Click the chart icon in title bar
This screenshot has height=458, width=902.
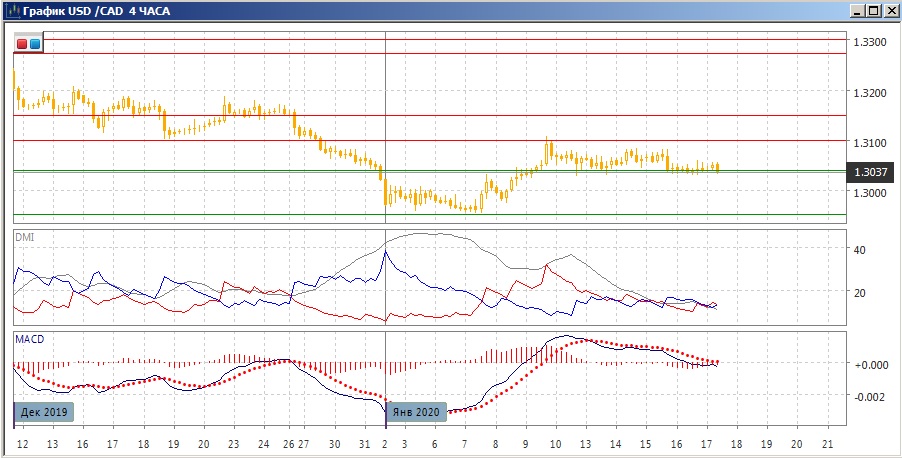(13, 11)
